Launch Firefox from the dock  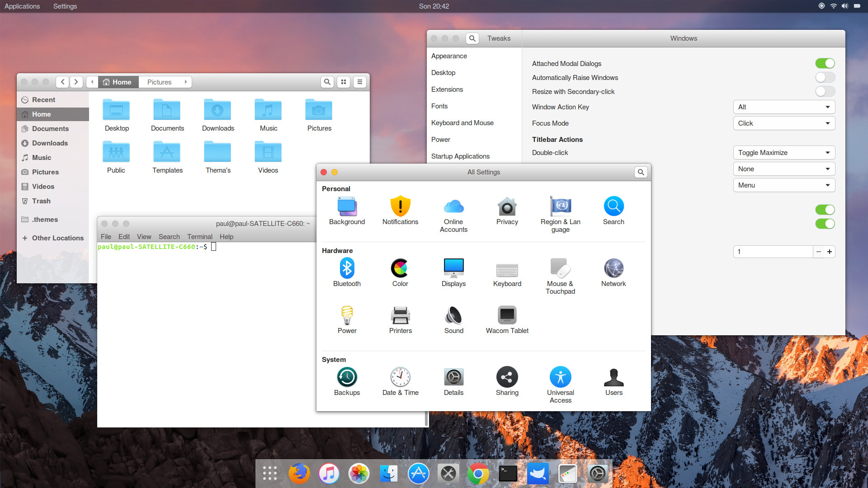coord(299,473)
